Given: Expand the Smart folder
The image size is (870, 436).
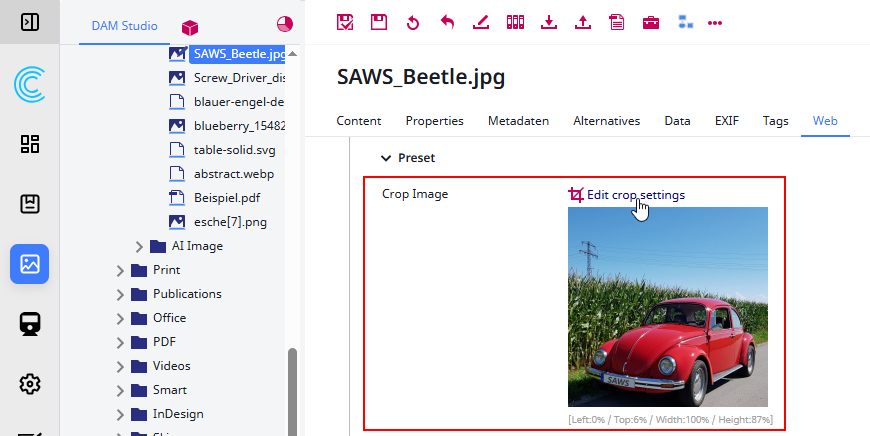Looking at the screenshot, I should point(120,390).
